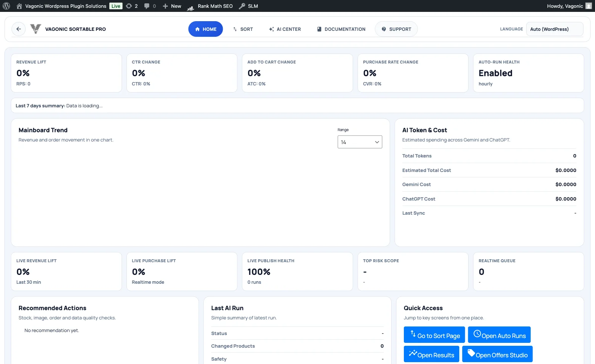The height and width of the screenshot is (364, 595).
Task: Click the Mainboard Trend heading
Action: [43, 130]
